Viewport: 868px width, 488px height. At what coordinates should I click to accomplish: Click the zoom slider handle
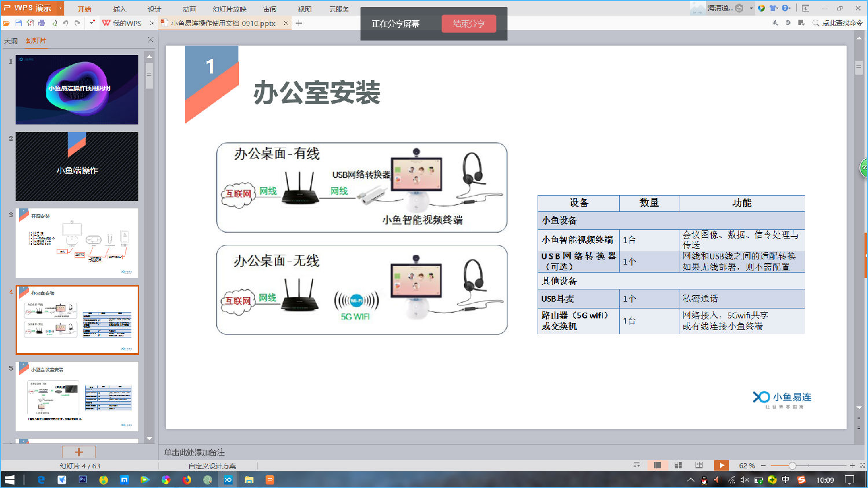[792, 465]
